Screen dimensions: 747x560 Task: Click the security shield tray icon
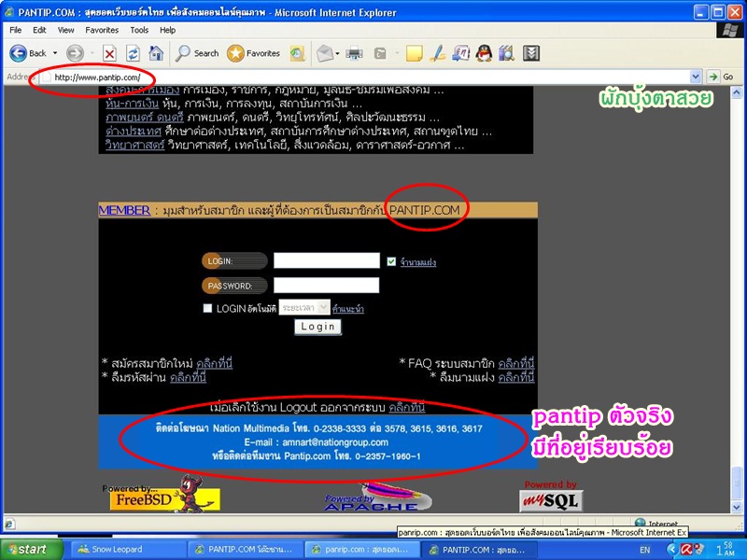(698, 549)
